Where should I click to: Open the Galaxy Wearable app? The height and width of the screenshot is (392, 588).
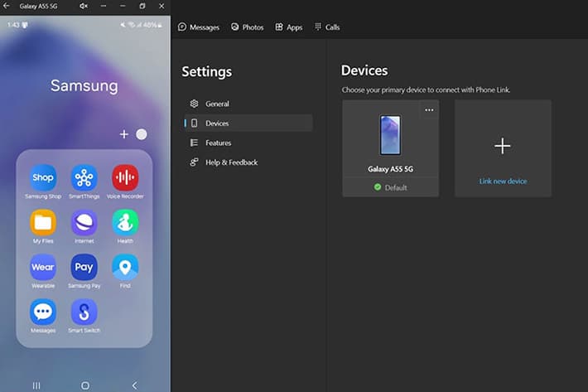point(43,267)
